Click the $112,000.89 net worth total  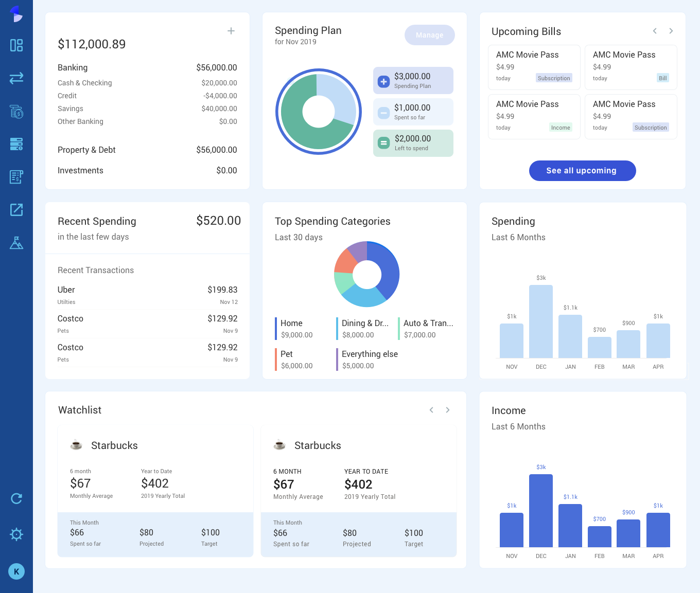point(92,44)
